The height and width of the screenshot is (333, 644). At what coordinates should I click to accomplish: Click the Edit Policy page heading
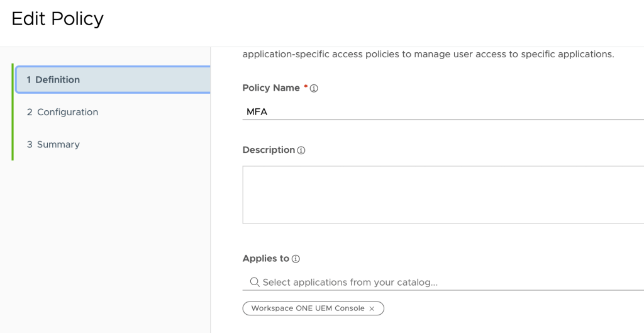(x=57, y=19)
